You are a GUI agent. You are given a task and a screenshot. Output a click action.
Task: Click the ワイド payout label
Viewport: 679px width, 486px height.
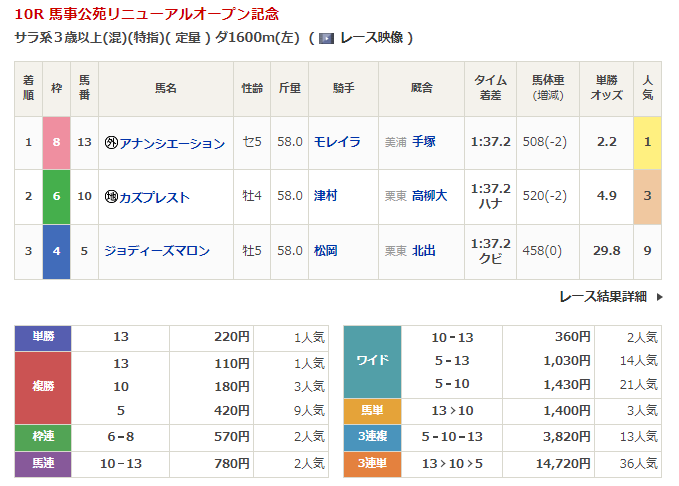[x=372, y=360]
